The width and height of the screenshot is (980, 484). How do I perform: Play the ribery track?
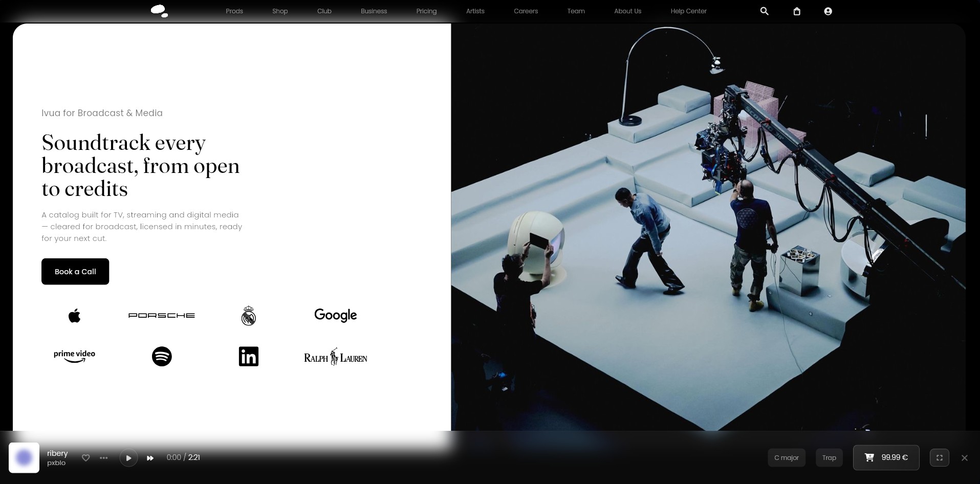point(128,458)
